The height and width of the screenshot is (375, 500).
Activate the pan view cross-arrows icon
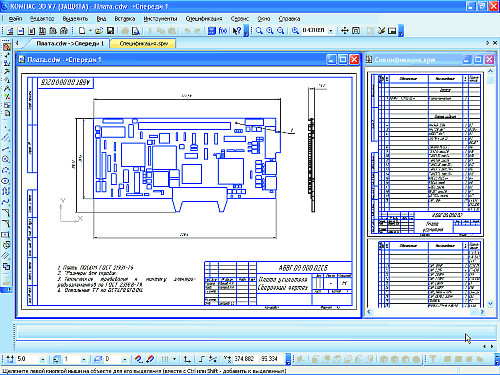point(345,31)
